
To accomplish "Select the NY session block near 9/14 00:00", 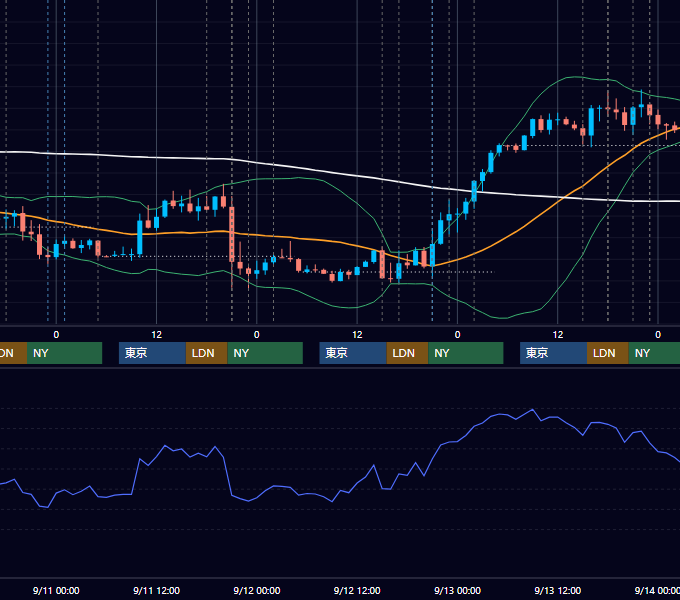I will pyautogui.click(x=654, y=353).
